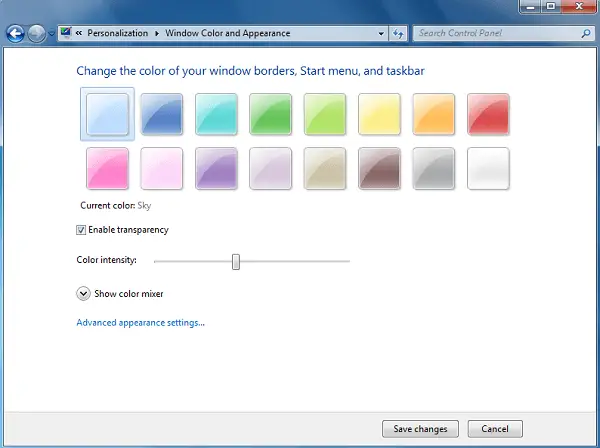Image resolution: width=600 pixels, height=448 pixels.
Task: Uncheck Enable transparency checkbox
Action: click(81, 230)
